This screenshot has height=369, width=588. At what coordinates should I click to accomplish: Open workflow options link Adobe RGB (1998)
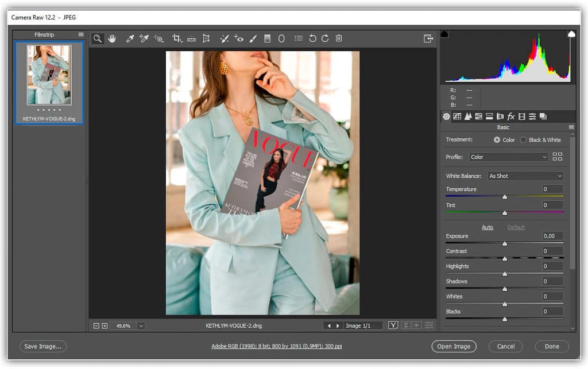tap(277, 346)
